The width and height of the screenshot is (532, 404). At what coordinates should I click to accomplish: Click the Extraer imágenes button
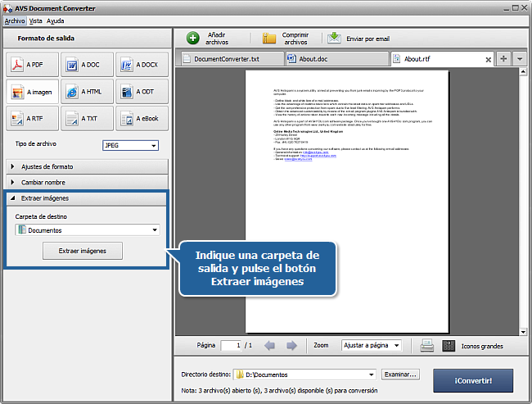[83, 251]
